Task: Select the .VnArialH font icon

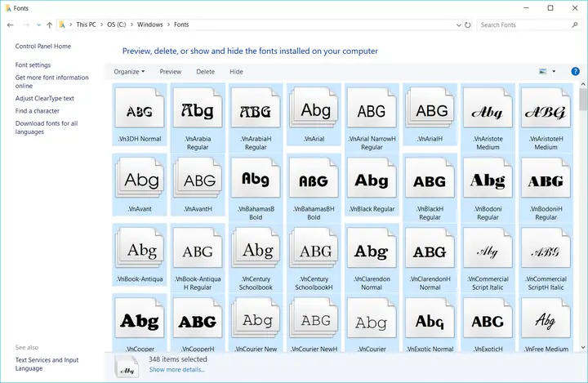Action: pyautogui.click(x=430, y=108)
